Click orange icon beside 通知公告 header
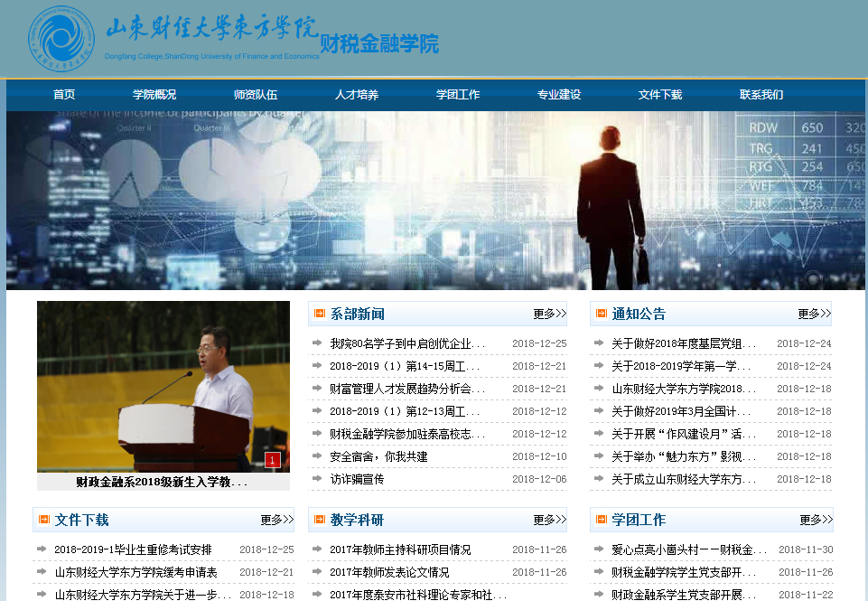Image resolution: width=868 pixels, height=601 pixels. tap(601, 314)
